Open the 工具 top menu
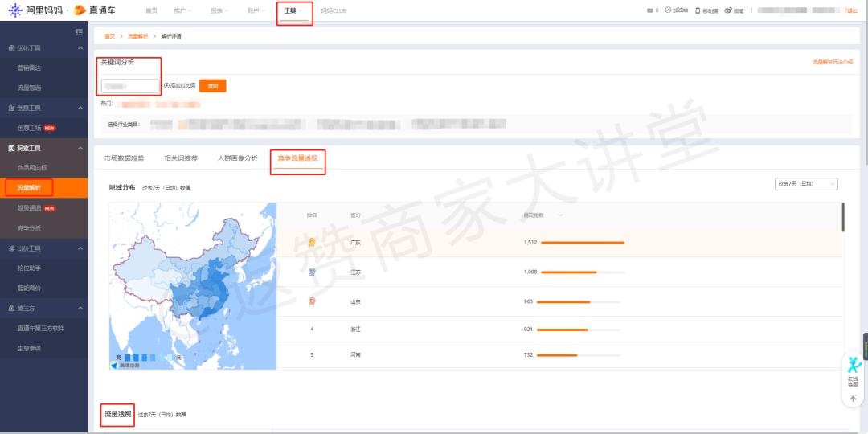 tap(294, 11)
